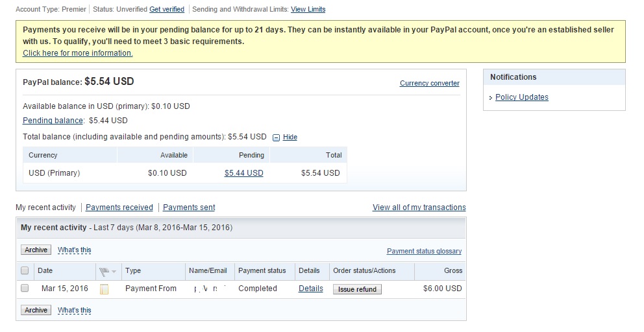Click the note icon beside Mar 15 payment
Image resolution: width=644 pixels, height=332 pixels.
point(104,289)
